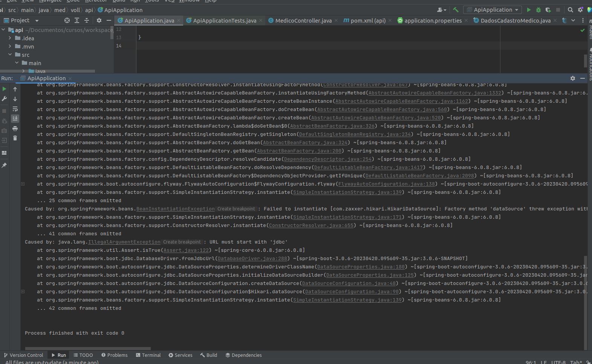Image resolution: width=592 pixels, height=364 pixels.
Task: Open editor tabs more options menu
Action: tap(583, 20)
